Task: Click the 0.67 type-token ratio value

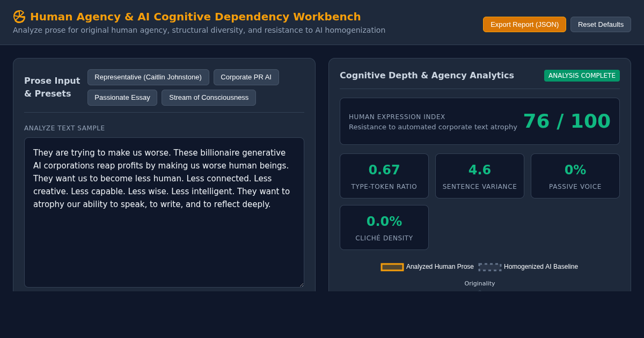Action: pyautogui.click(x=384, y=170)
